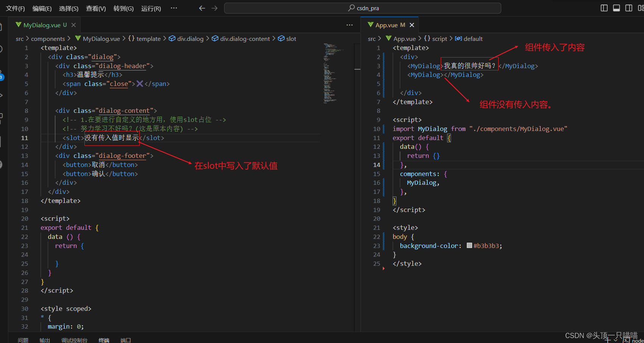The width and height of the screenshot is (644, 343).
Task: Click src breadcrumb in the right editor
Action: coord(372,39)
